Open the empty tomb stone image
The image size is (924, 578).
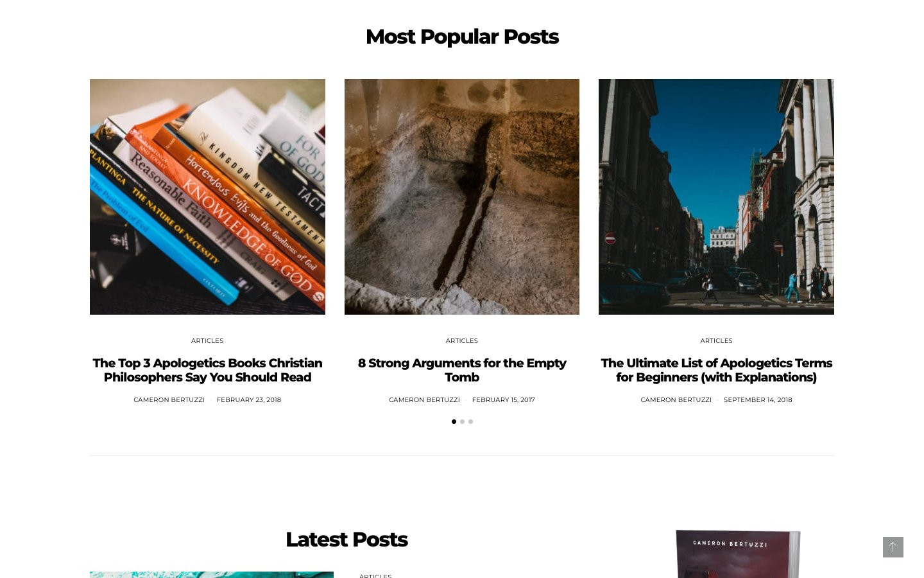coord(462,197)
